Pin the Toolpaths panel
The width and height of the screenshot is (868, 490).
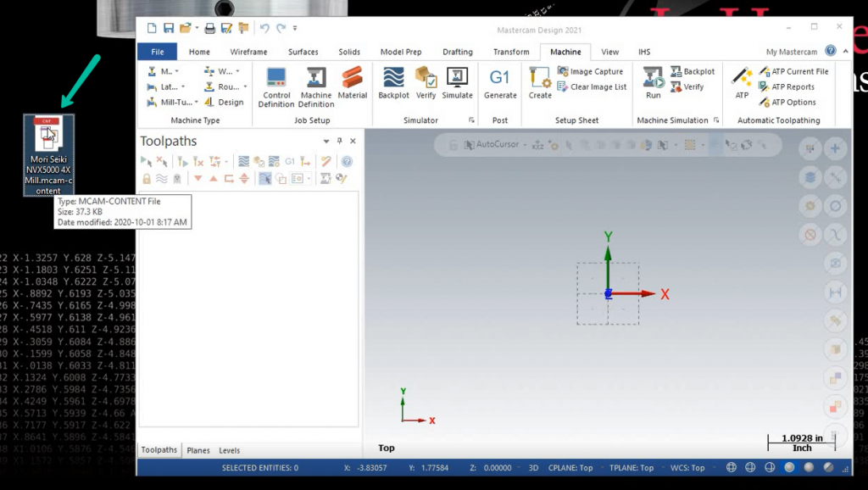(x=339, y=142)
